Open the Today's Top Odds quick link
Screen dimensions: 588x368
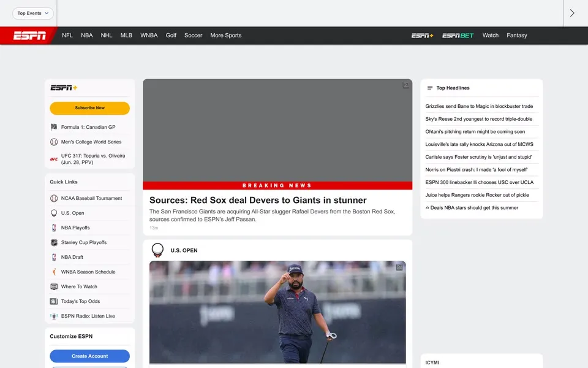[80, 301]
